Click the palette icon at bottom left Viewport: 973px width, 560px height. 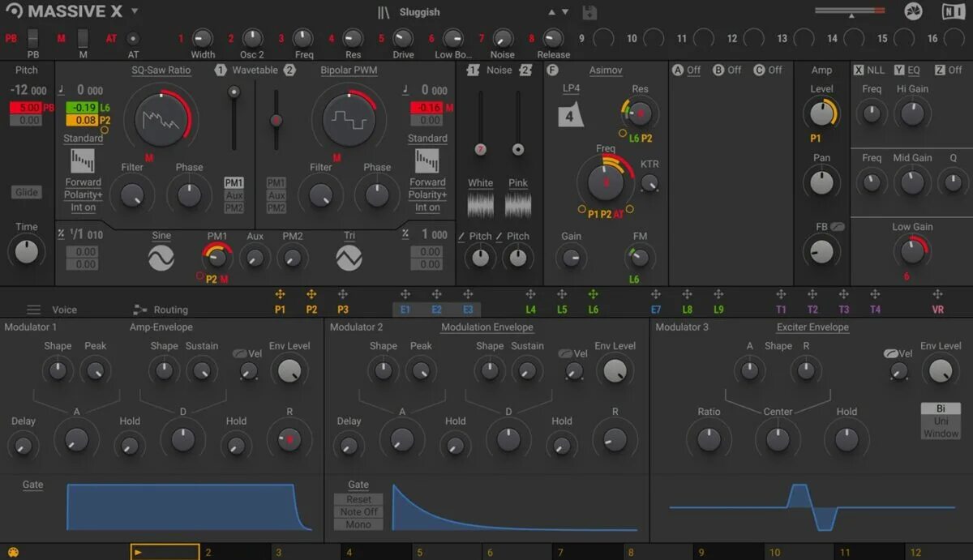click(x=12, y=552)
